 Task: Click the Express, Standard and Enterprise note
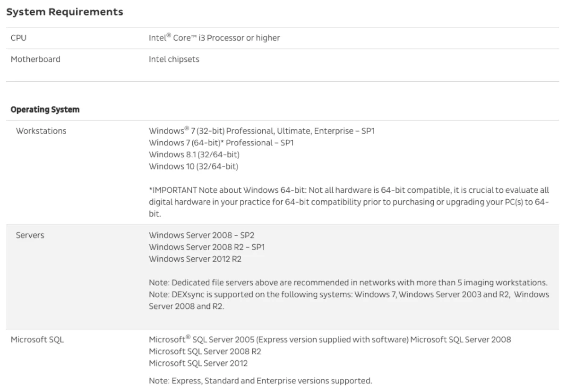tap(260, 380)
